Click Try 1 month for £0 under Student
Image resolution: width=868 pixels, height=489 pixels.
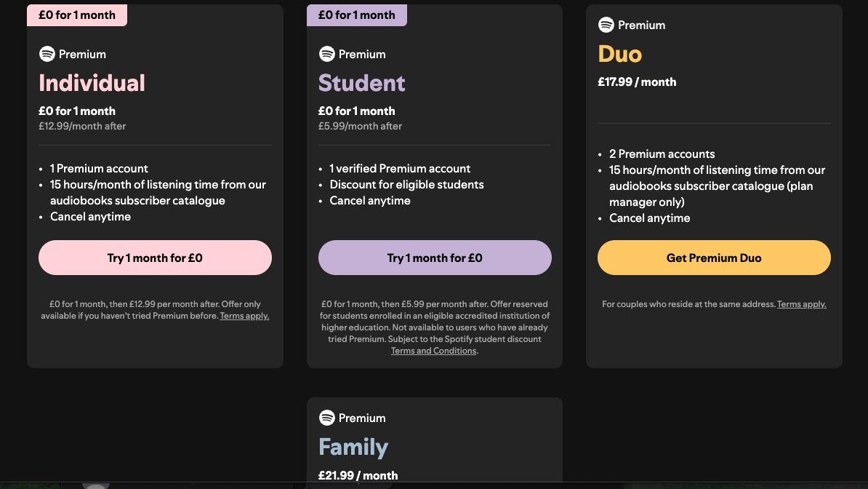click(x=434, y=257)
